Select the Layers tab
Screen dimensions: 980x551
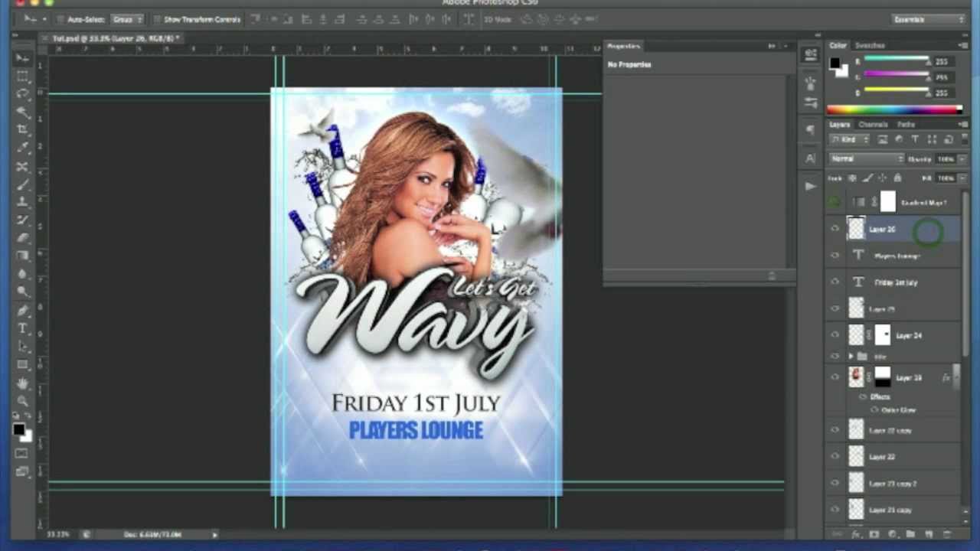point(840,124)
